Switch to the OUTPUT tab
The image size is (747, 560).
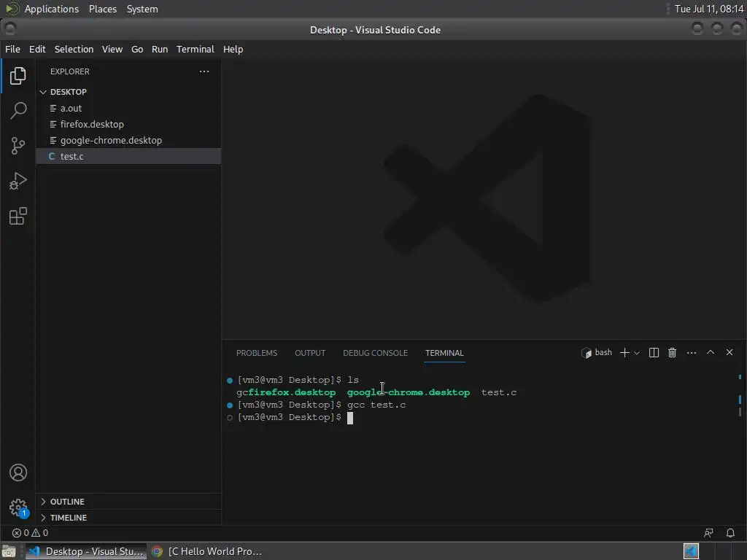click(x=310, y=353)
